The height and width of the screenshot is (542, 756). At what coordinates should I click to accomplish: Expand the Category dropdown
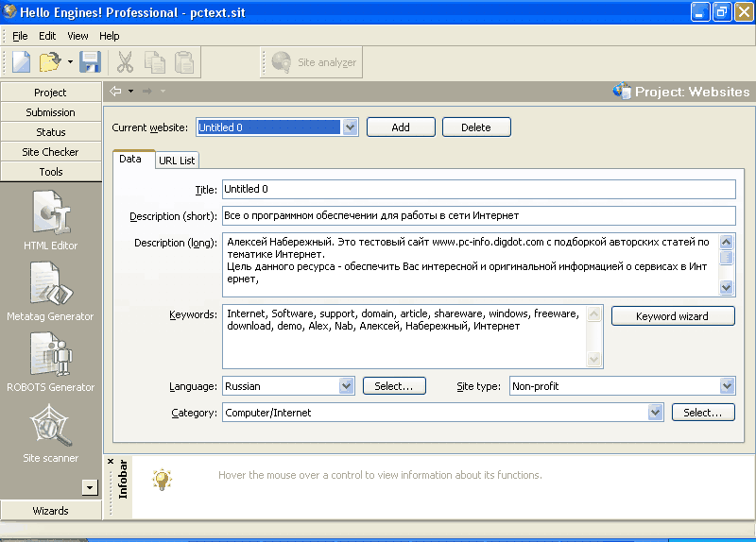pos(655,413)
